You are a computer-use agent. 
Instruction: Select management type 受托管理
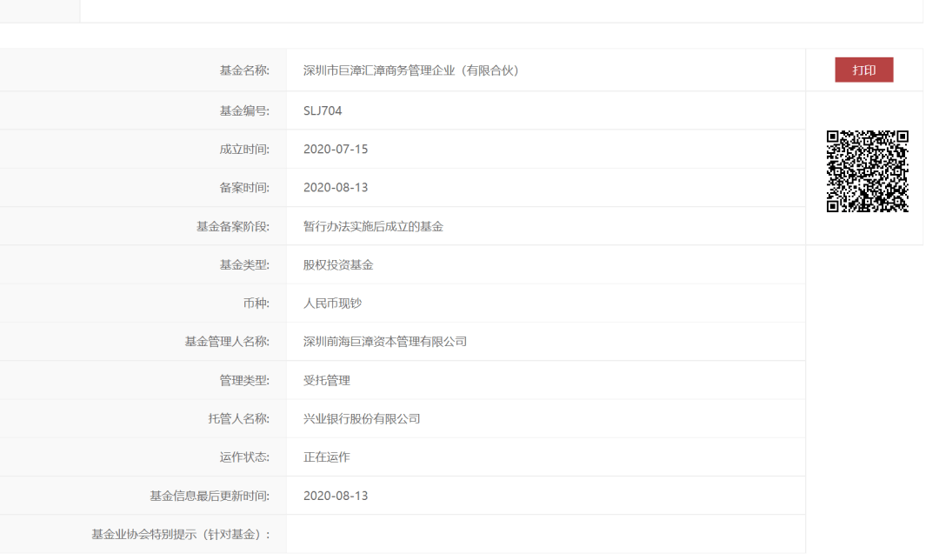[326, 380]
